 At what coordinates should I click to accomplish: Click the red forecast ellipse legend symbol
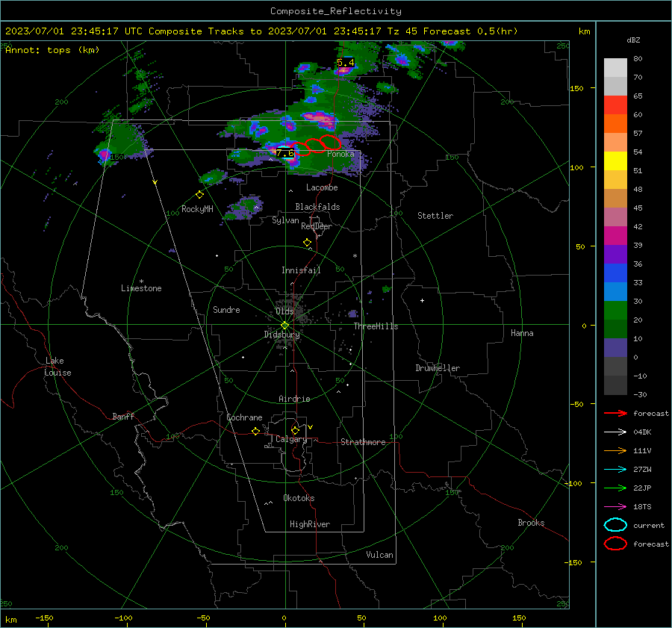(x=615, y=544)
